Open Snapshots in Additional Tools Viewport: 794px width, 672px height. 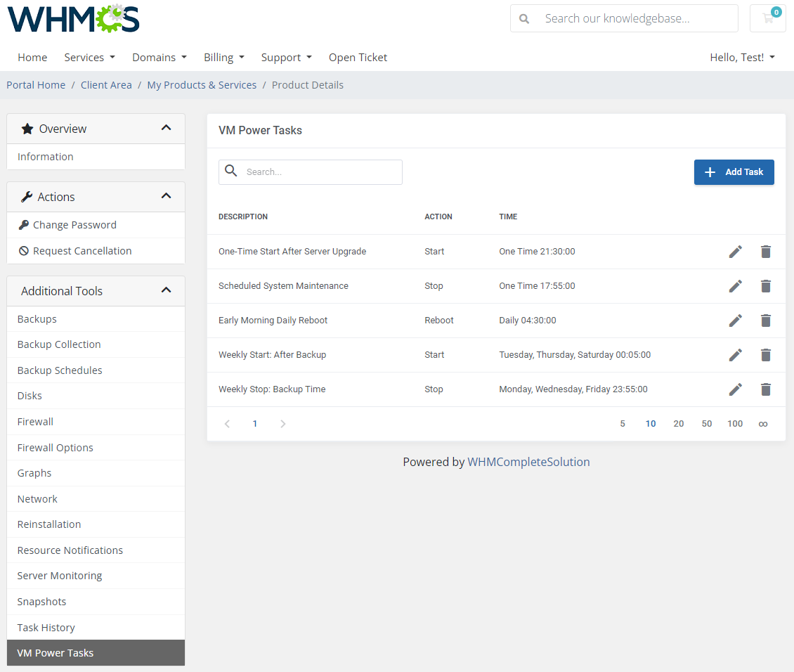tap(96, 602)
